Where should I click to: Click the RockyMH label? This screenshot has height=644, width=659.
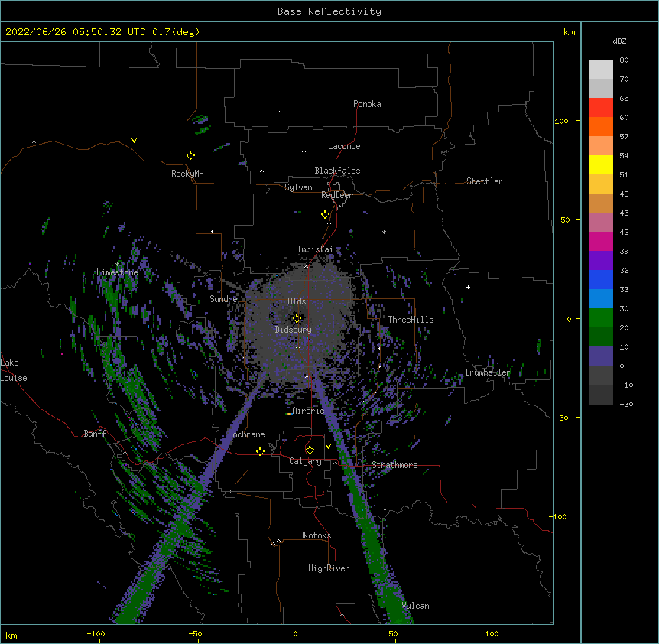pyautogui.click(x=187, y=174)
